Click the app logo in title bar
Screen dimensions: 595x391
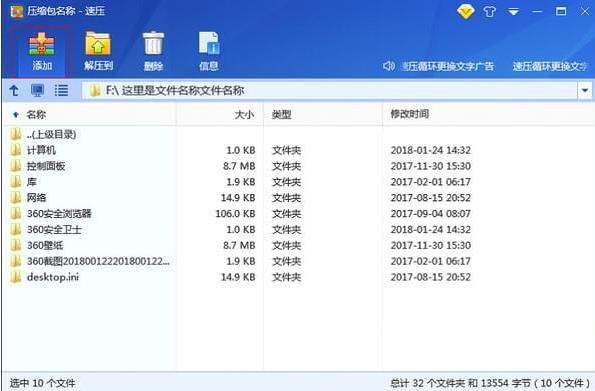[16, 11]
